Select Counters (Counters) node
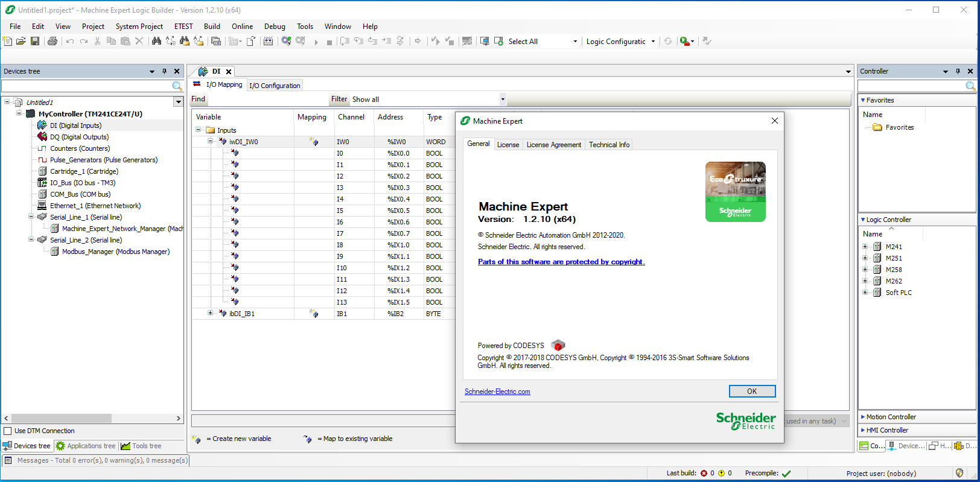 tap(80, 148)
